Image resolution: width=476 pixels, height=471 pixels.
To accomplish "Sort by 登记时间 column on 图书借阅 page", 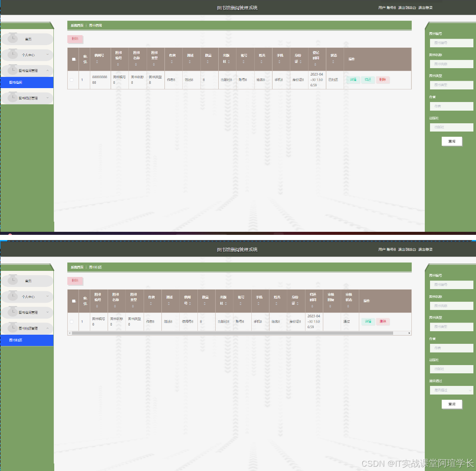I will (315, 64).
